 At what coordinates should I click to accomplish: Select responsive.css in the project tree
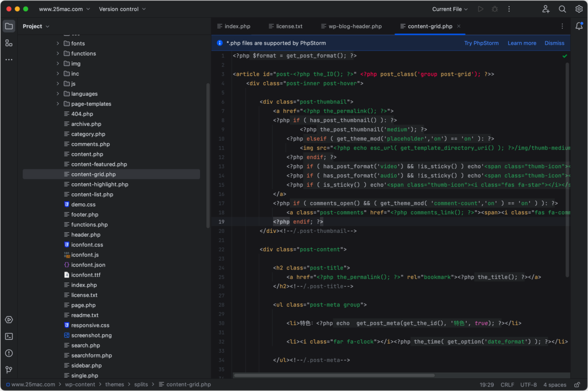coord(90,325)
